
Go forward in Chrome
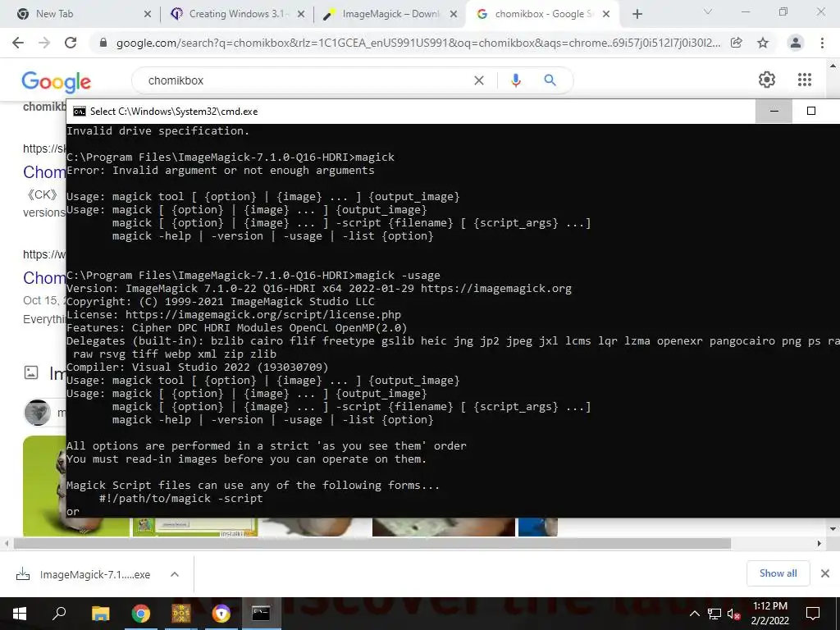[44, 43]
